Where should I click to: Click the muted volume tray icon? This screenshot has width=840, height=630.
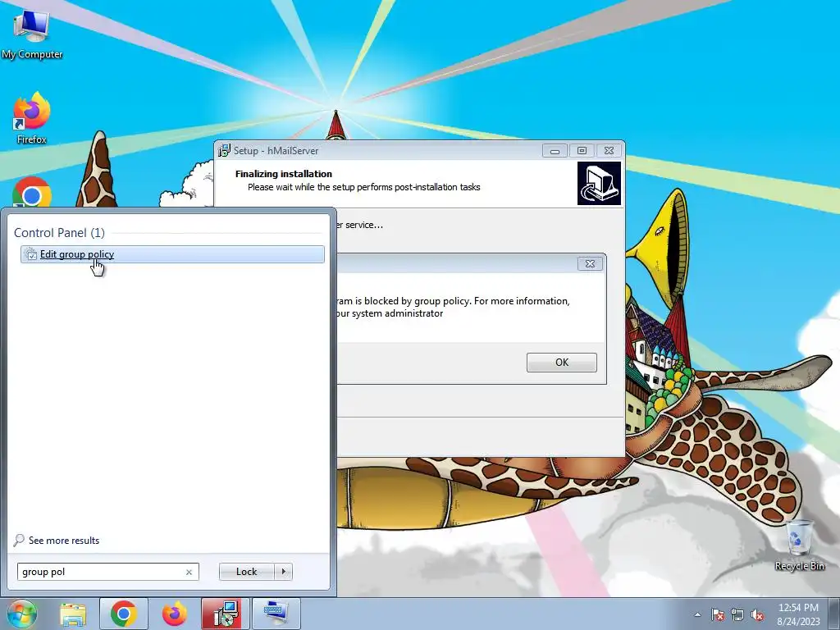click(757, 614)
